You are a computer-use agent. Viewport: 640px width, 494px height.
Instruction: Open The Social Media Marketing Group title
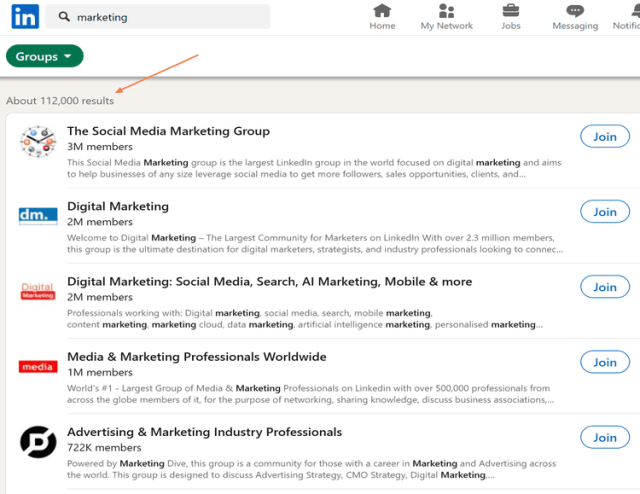pos(168,131)
